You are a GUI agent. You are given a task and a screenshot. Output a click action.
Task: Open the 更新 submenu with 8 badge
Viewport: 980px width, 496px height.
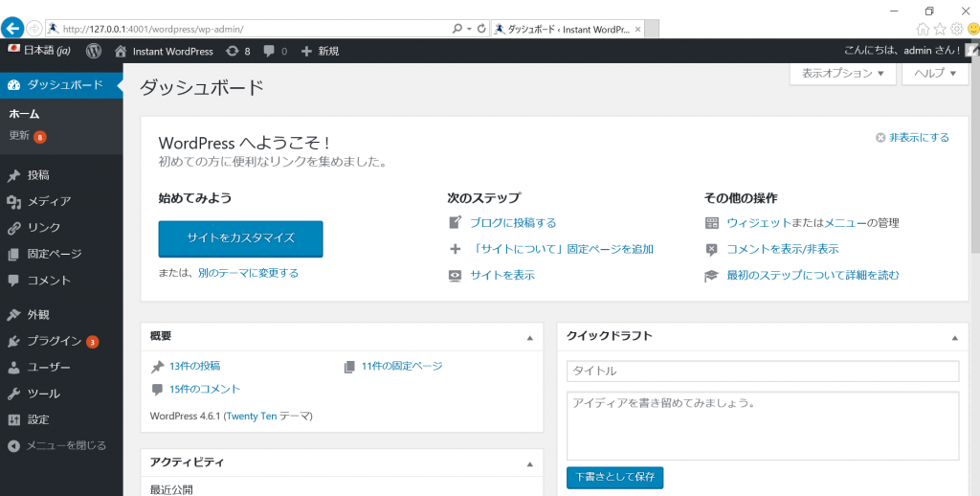point(28,136)
